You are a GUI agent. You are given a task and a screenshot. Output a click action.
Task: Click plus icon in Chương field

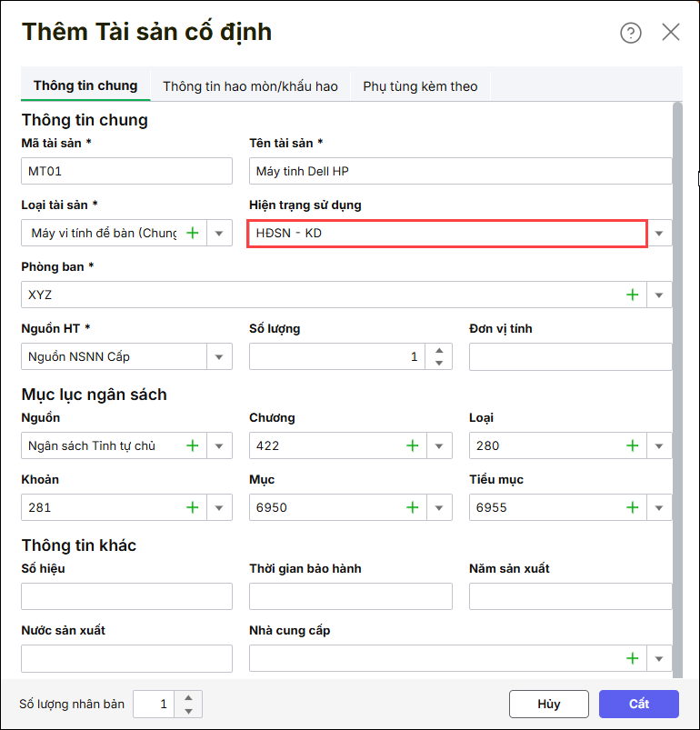tap(413, 446)
